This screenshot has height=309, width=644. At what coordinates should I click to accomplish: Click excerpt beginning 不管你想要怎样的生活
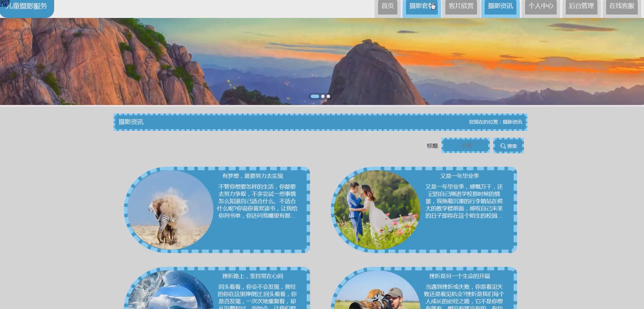(x=257, y=201)
